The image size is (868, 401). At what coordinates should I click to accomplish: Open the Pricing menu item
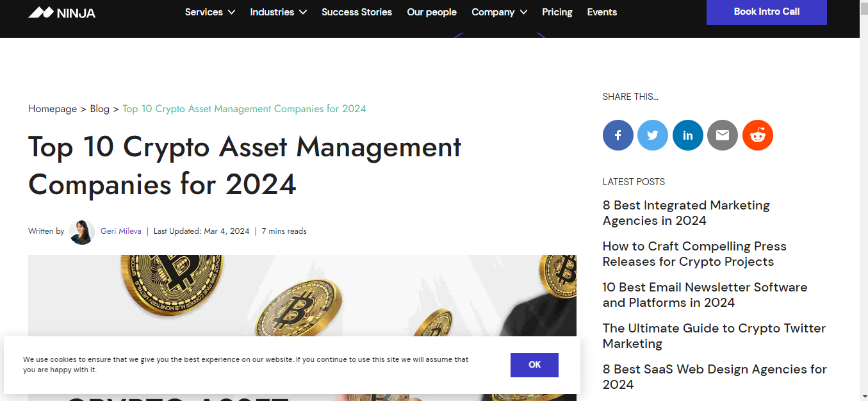click(557, 12)
